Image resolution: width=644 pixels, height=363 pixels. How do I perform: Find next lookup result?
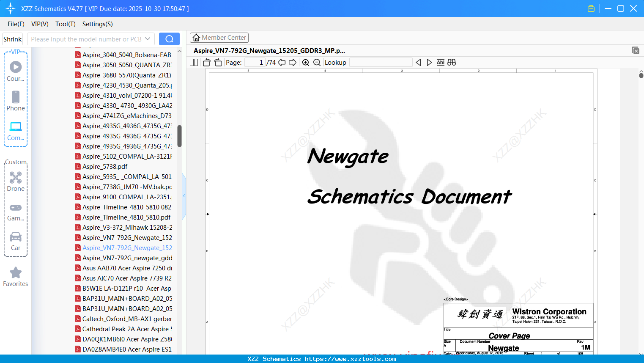(x=429, y=63)
